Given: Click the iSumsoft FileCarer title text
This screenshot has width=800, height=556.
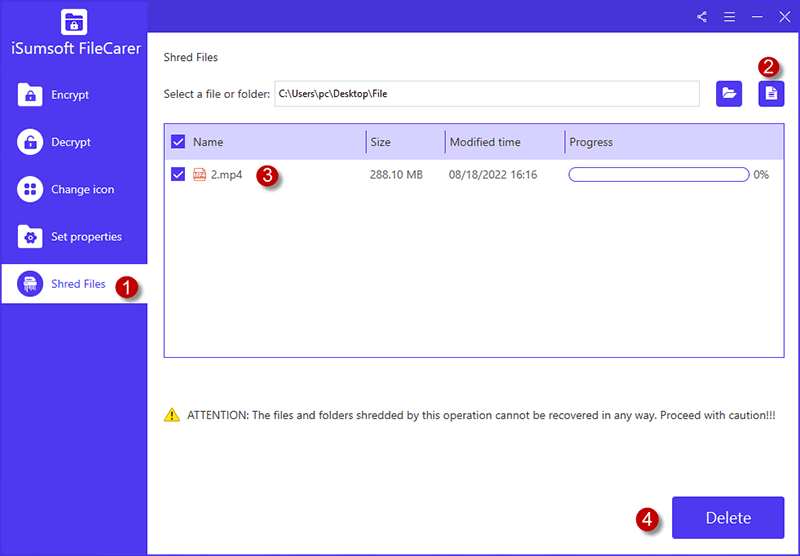Looking at the screenshot, I should click(x=76, y=48).
